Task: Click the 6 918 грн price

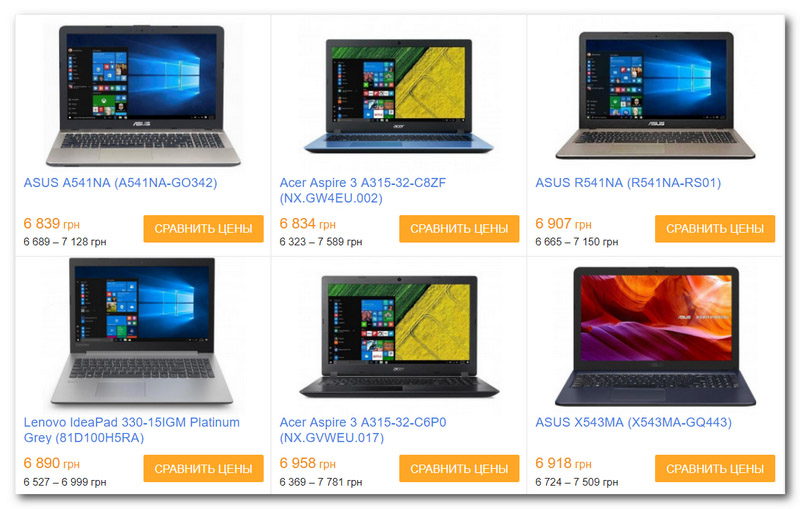Action: tap(563, 463)
